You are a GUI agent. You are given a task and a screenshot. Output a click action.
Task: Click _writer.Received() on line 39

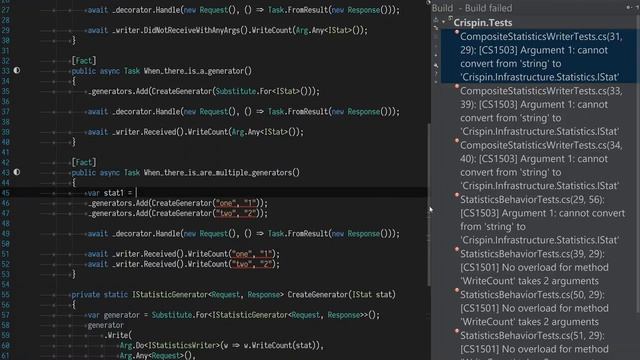(x=148, y=132)
